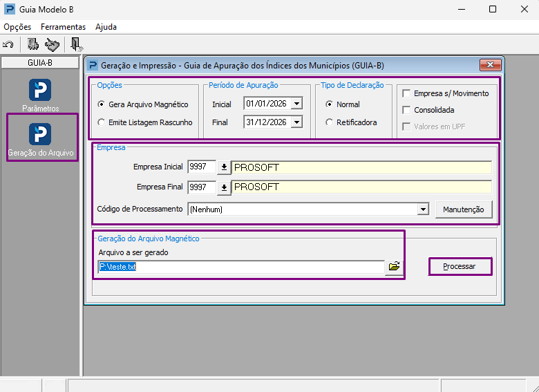Open the Final date dropdown calendar
Viewport: 539px width, 392px height.
pos(296,122)
